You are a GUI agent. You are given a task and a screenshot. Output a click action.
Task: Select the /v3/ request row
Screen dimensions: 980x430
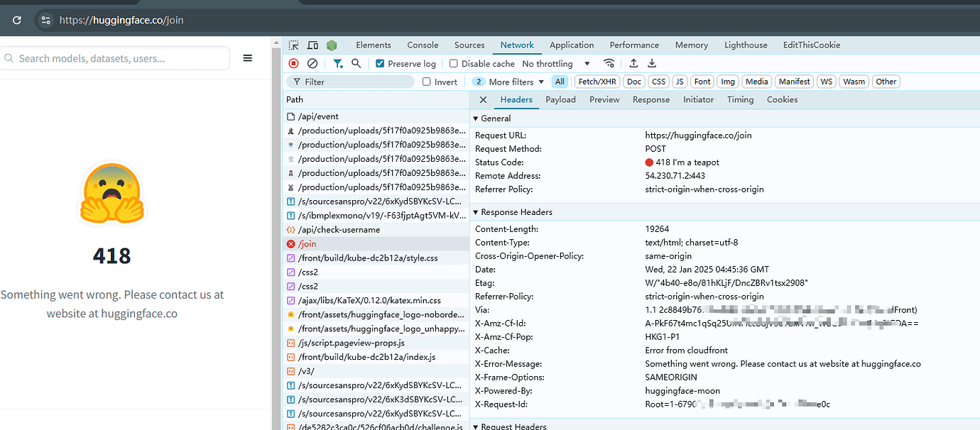click(x=376, y=371)
